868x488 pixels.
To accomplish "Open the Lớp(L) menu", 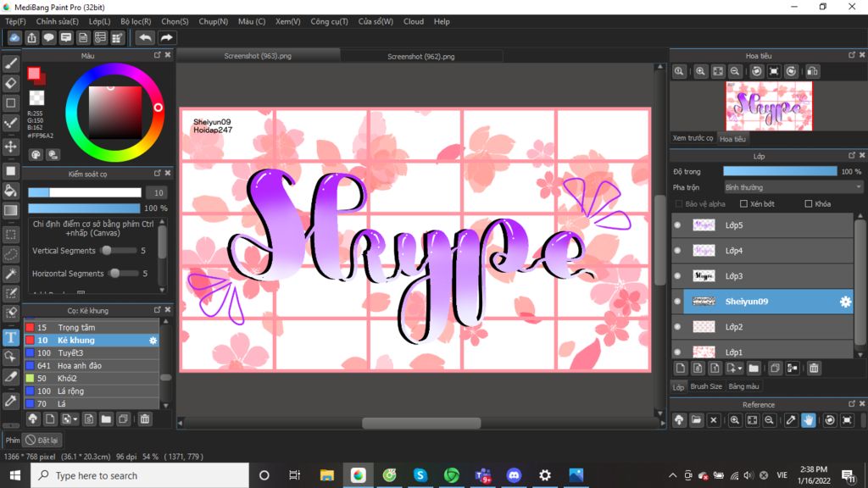I will click(x=100, y=21).
